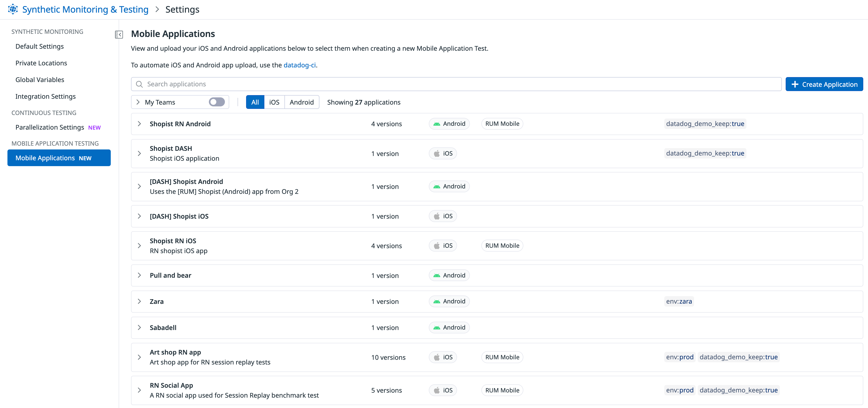Click the Synthetic Monitoring logo icon

pos(13,9)
